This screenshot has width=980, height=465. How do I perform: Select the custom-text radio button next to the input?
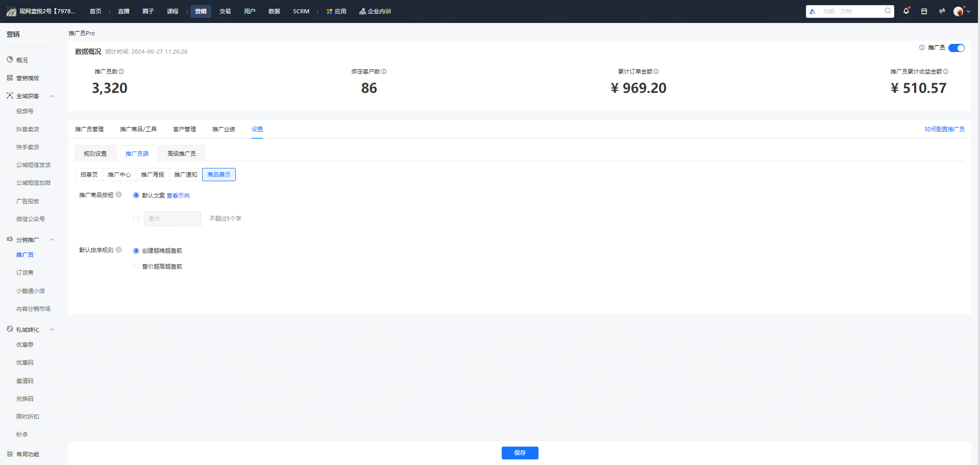(136, 218)
